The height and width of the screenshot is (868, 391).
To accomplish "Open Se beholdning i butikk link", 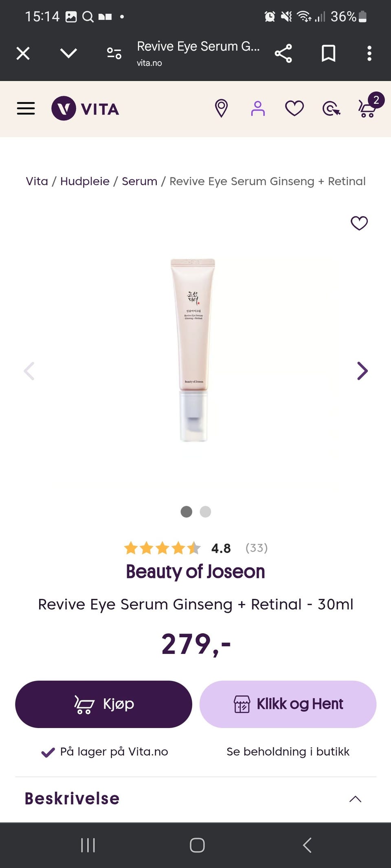I will (288, 752).
